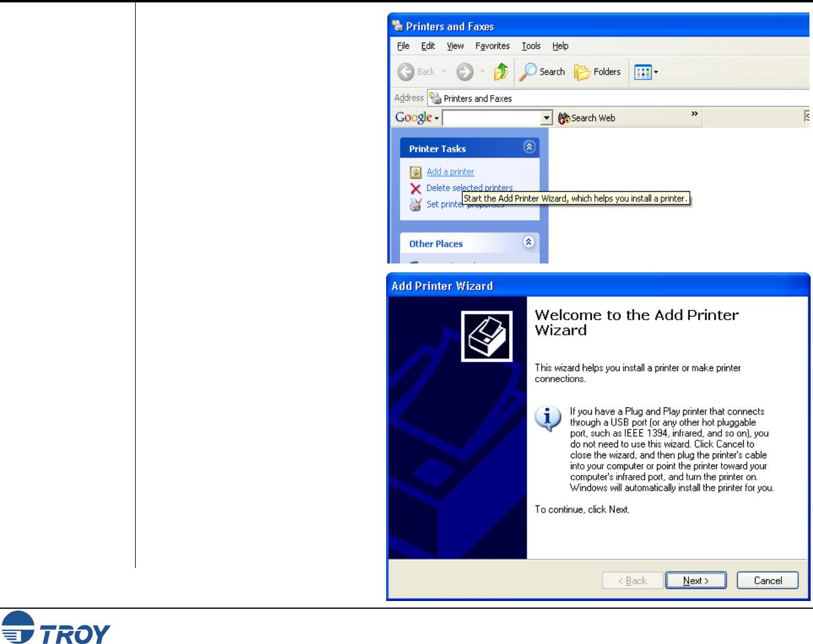Click the Back arrow icon in Printers and Faxes
This screenshot has width=813, height=644.
406,72
